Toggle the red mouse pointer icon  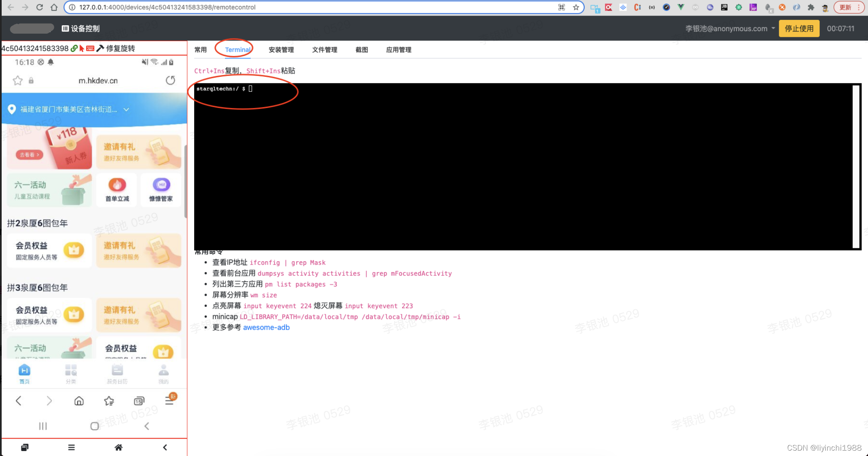(82, 49)
